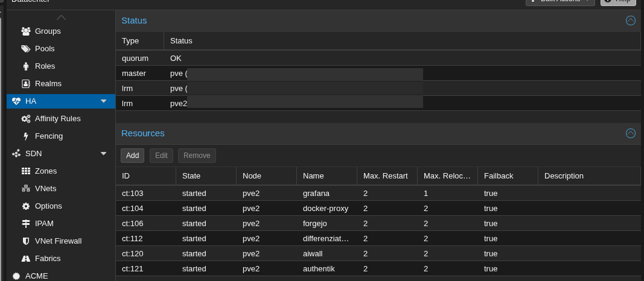Click the grafana name cell

click(327, 193)
